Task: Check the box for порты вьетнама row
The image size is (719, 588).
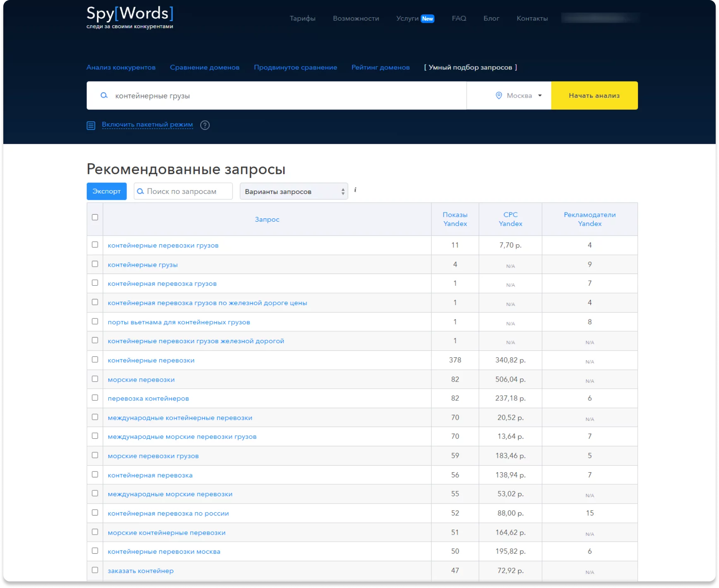Action: [95, 321]
